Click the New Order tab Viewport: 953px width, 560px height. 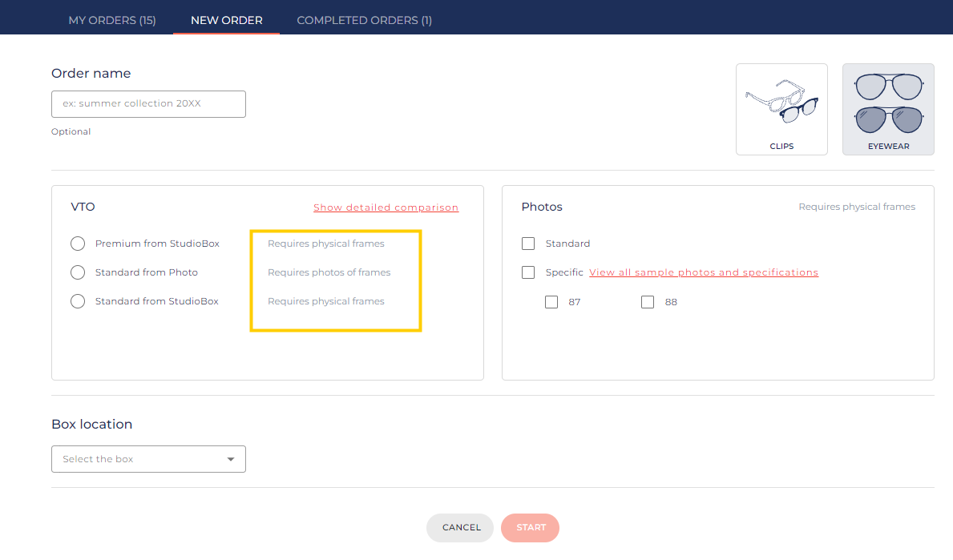coord(226,20)
